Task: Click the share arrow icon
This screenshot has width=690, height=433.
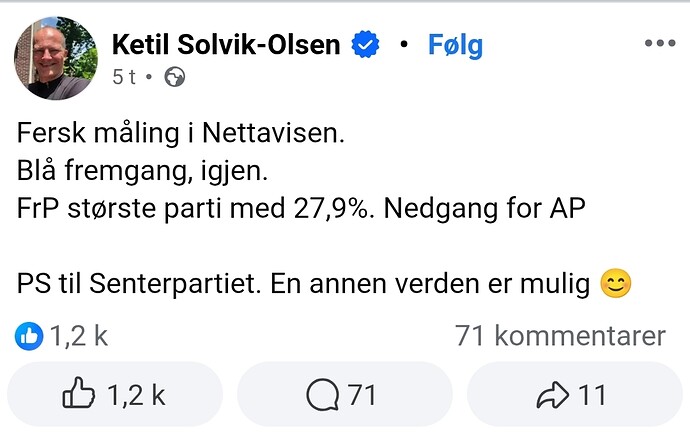Action: click(x=552, y=396)
